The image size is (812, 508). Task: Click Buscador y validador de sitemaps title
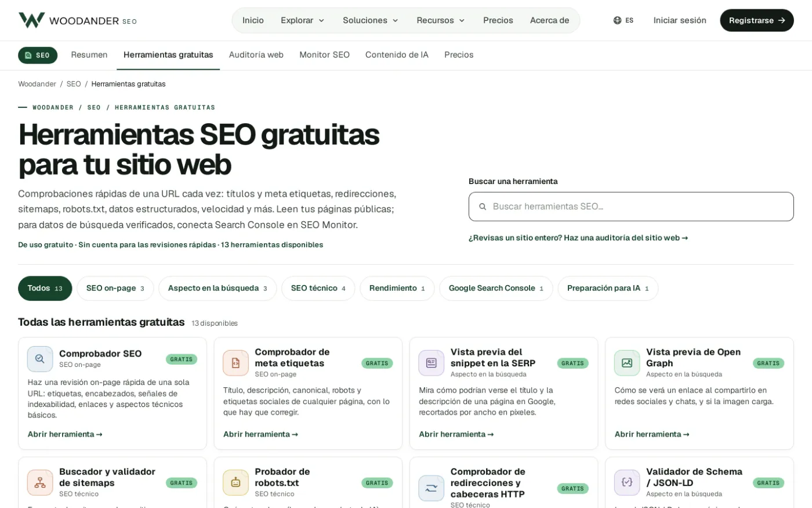[x=107, y=477]
